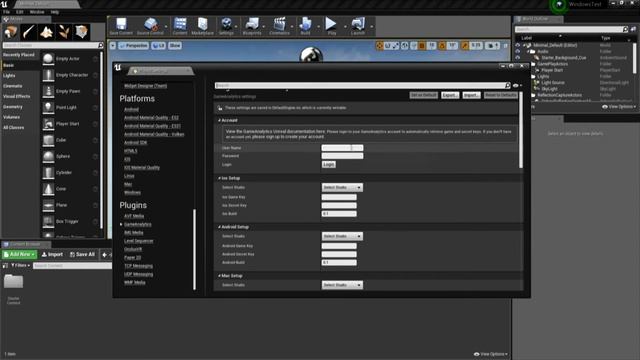Select Foliage mode icon
This screenshot has width=640, height=360.
click(64, 32)
